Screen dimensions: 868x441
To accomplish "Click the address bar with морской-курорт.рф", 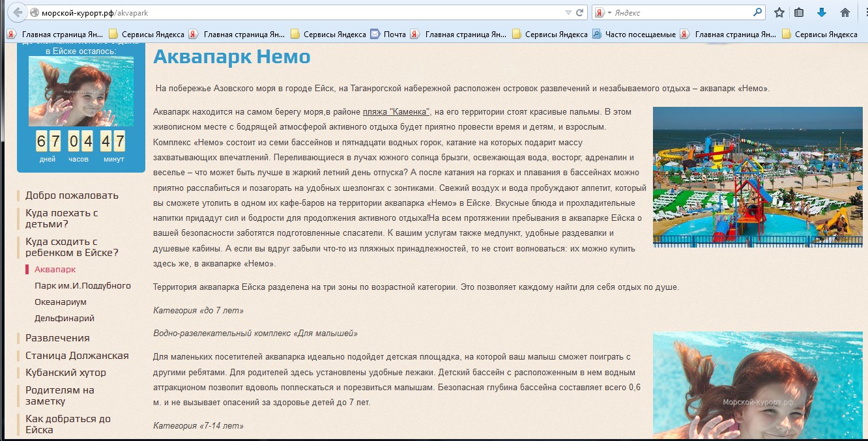I will point(300,12).
